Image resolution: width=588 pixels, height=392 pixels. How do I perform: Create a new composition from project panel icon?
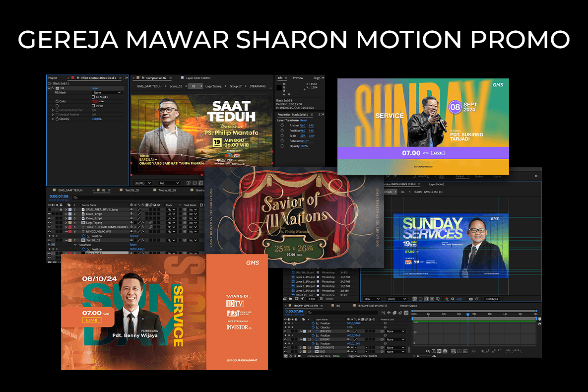tap(296, 299)
